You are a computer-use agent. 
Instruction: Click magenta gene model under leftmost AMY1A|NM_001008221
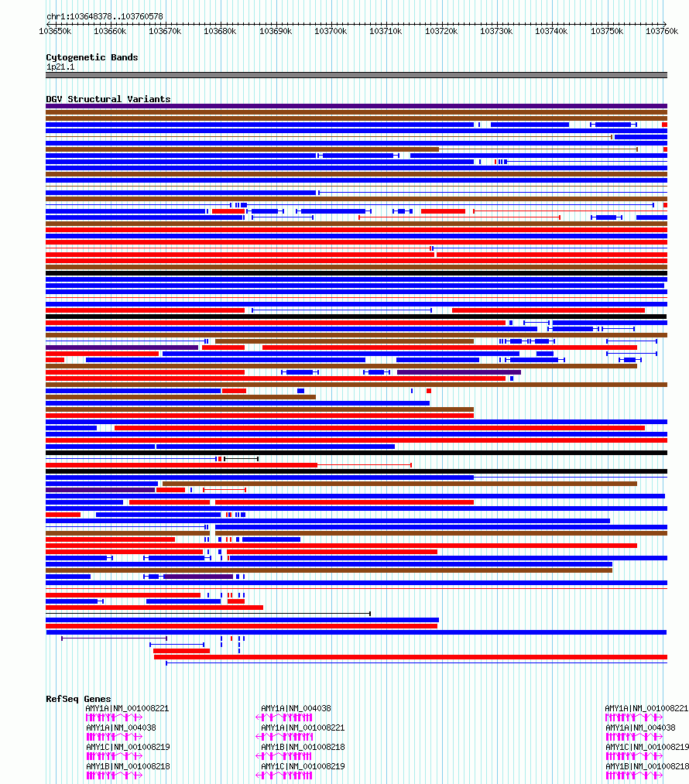click(x=115, y=717)
